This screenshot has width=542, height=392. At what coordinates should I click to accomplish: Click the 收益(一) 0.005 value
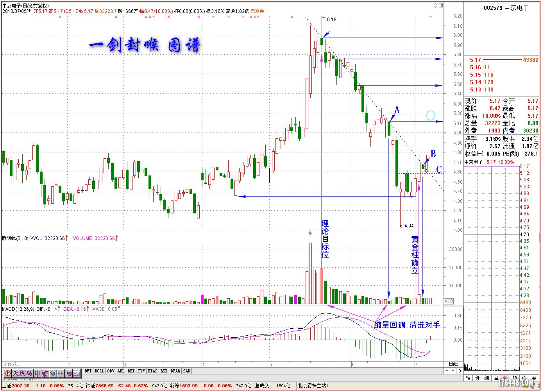coord(494,154)
